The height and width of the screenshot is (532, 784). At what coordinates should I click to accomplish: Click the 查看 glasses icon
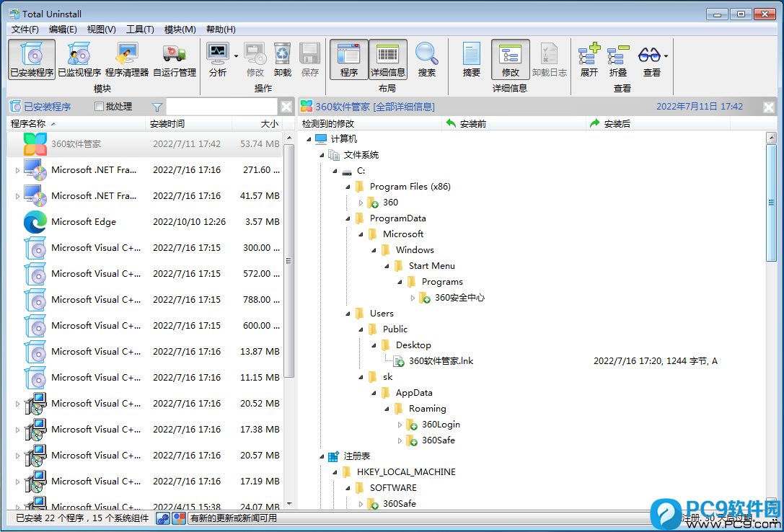coord(650,59)
